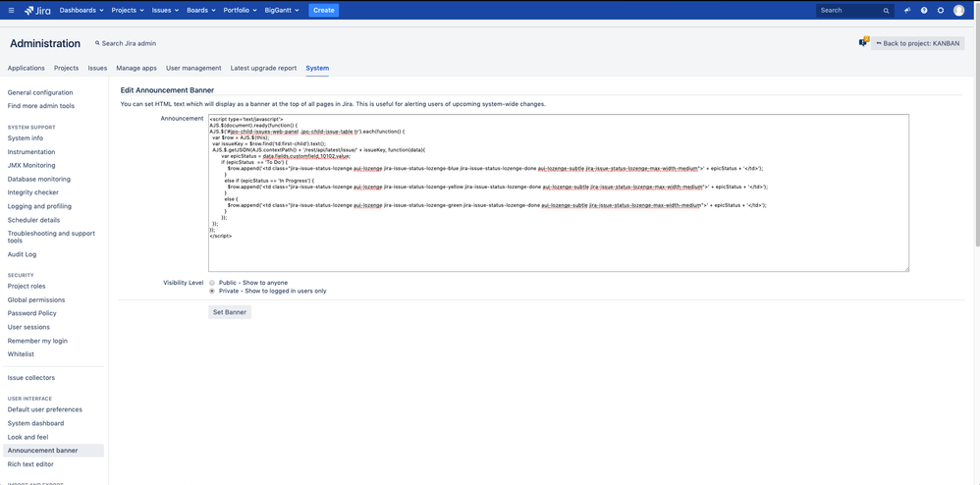Open the feedback megaphone icon
This screenshot has height=485, width=980.
907,10
